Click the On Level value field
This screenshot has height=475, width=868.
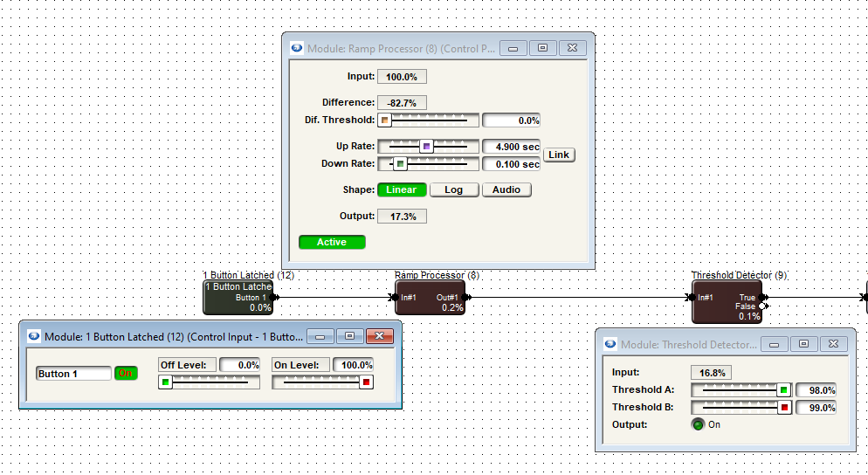tap(354, 365)
